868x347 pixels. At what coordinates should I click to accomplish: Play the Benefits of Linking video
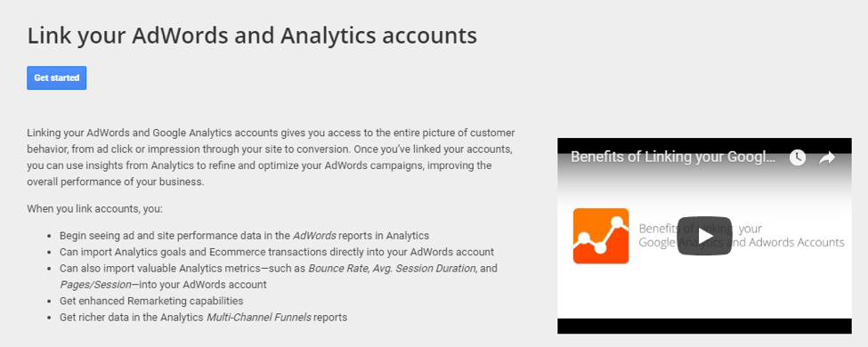[704, 236]
